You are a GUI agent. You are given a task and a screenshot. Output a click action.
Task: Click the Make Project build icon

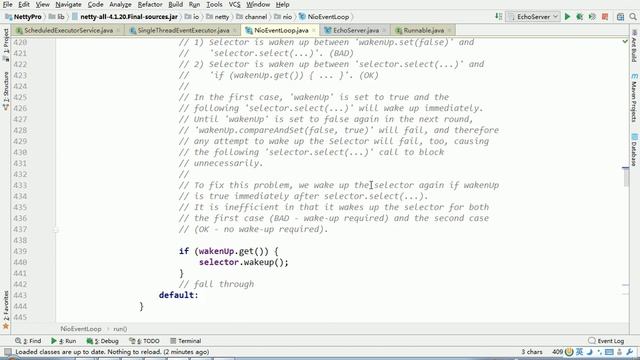click(499, 17)
